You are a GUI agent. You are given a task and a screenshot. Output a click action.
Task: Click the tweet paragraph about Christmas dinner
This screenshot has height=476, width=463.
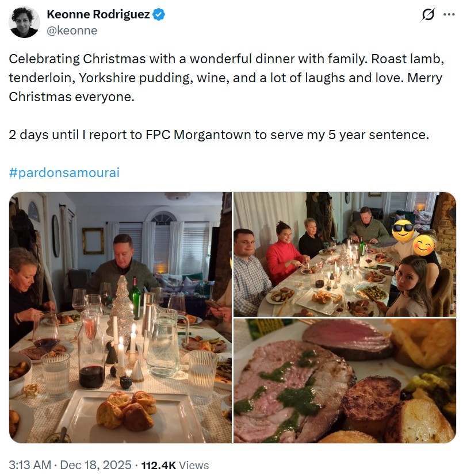pyautogui.click(x=225, y=78)
